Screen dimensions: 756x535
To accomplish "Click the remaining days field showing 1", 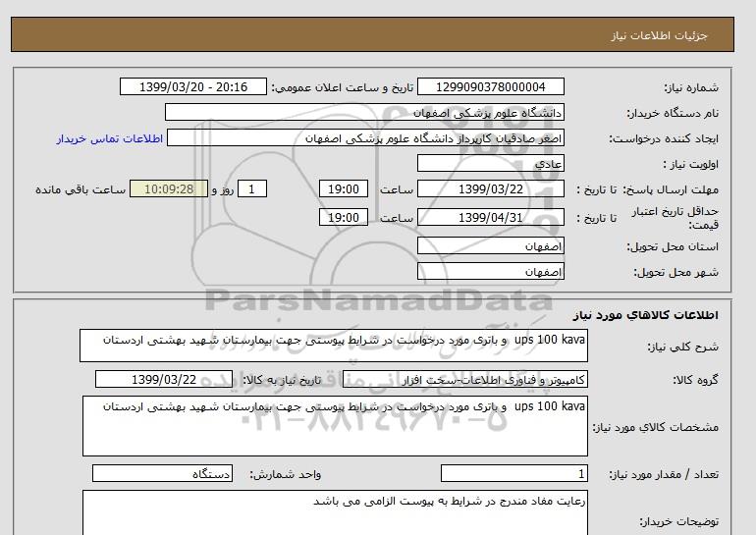I will [x=252, y=188].
